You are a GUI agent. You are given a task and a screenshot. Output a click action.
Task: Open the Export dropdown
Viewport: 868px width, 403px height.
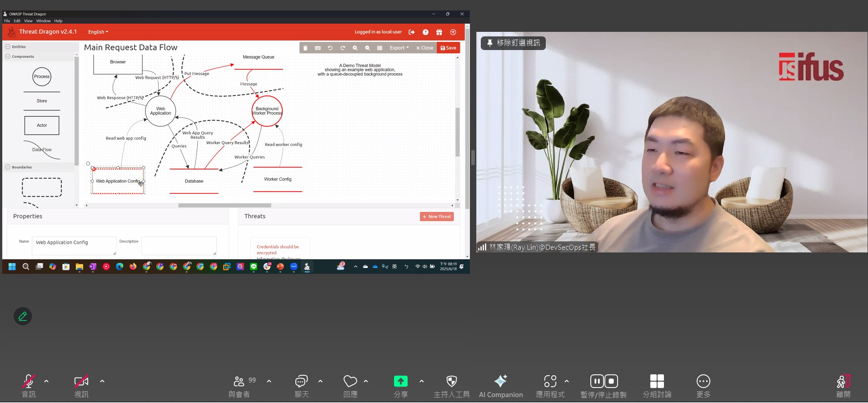pos(399,48)
